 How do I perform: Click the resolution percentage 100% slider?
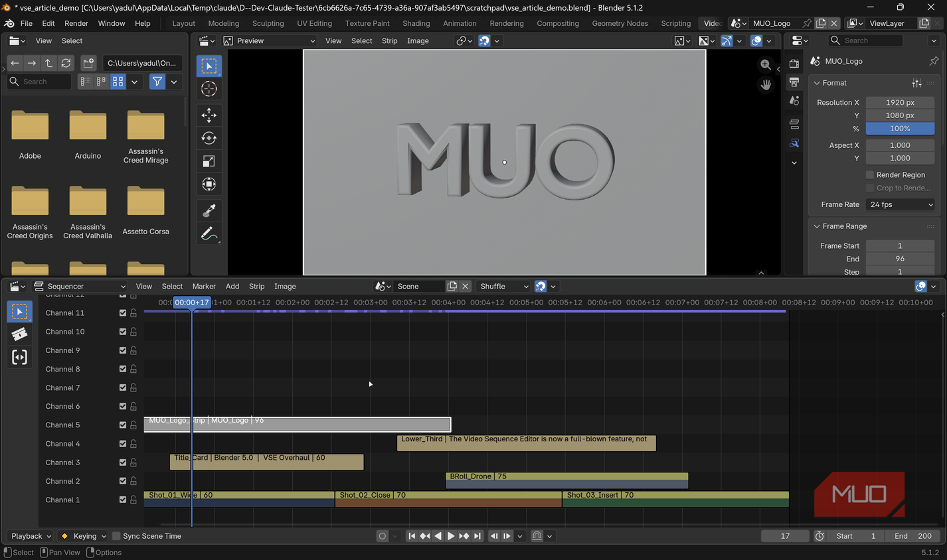[x=900, y=129]
